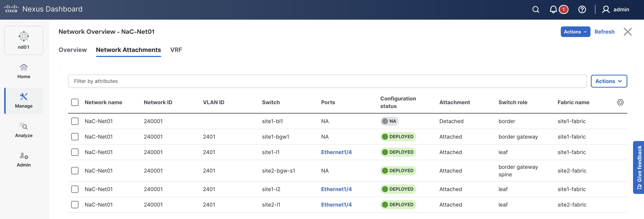The image size is (644, 219).
Task: Switch to the Overview tab
Action: 72,50
